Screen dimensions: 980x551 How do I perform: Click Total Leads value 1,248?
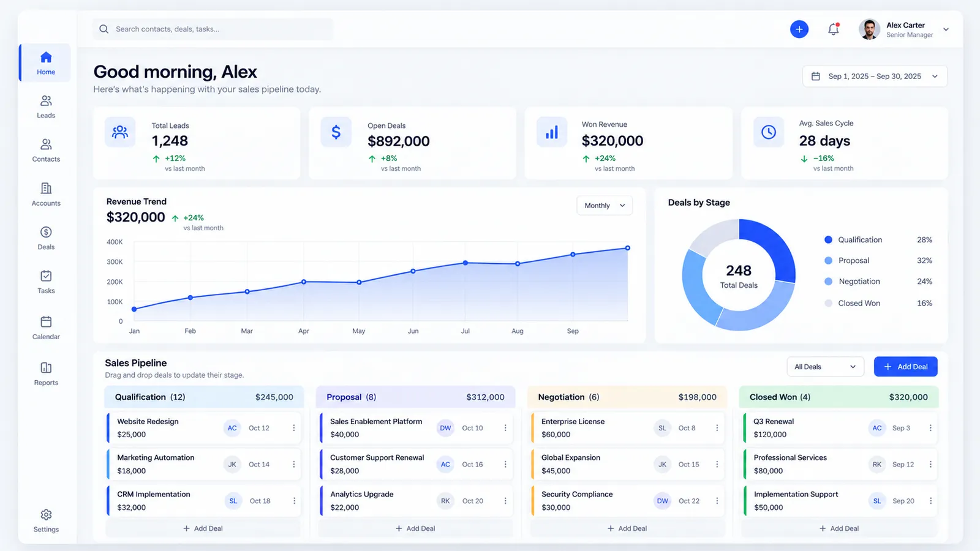click(170, 141)
